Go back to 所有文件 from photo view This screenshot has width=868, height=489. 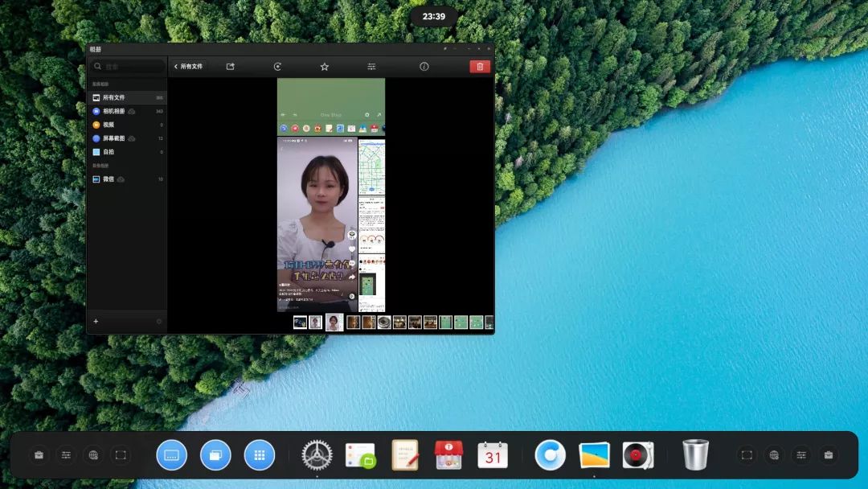(189, 67)
